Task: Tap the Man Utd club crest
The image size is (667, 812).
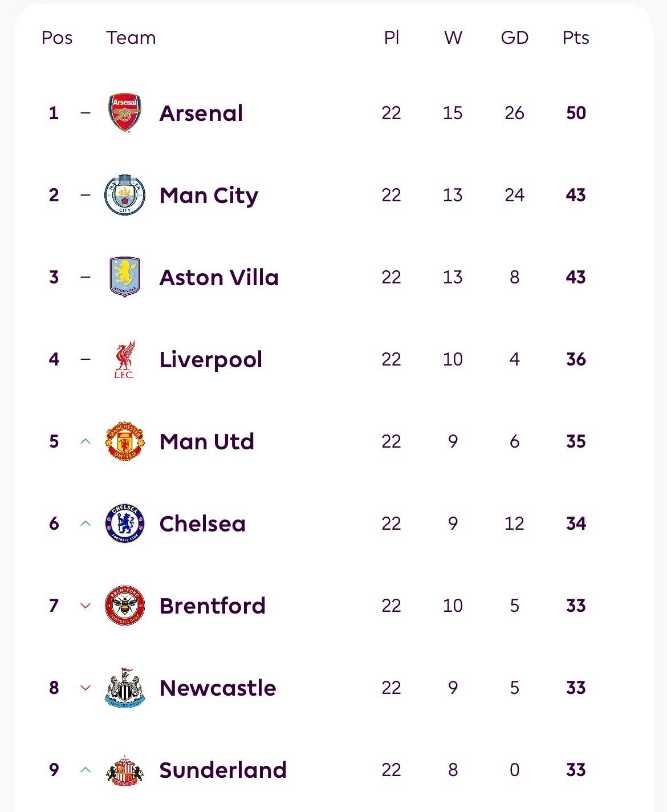Action: (125, 441)
